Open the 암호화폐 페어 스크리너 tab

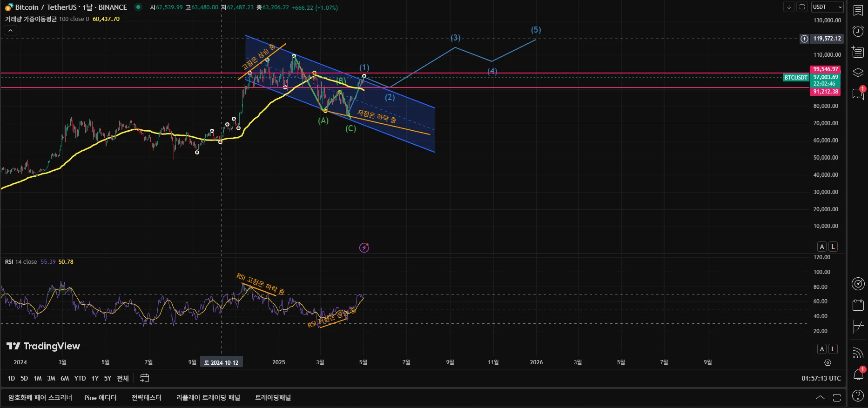click(x=40, y=398)
